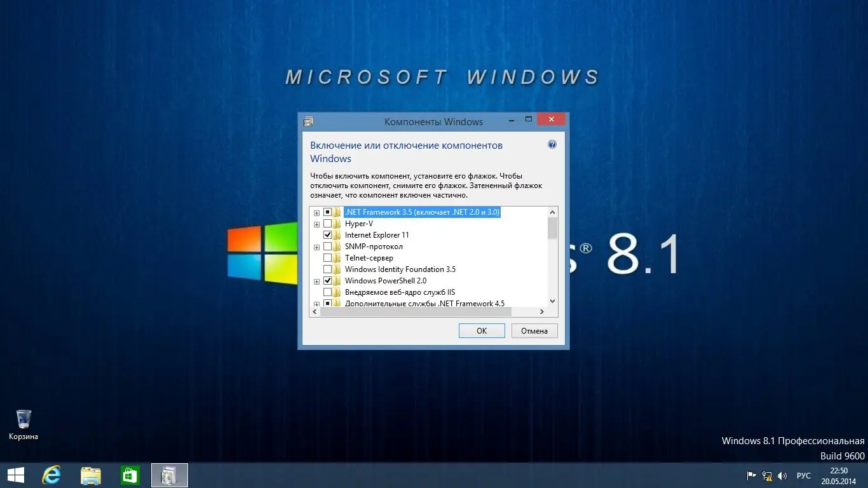Click the Windows Identity Foundation folder icon
This screenshot has height=488, width=868.
[x=337, y=269]
